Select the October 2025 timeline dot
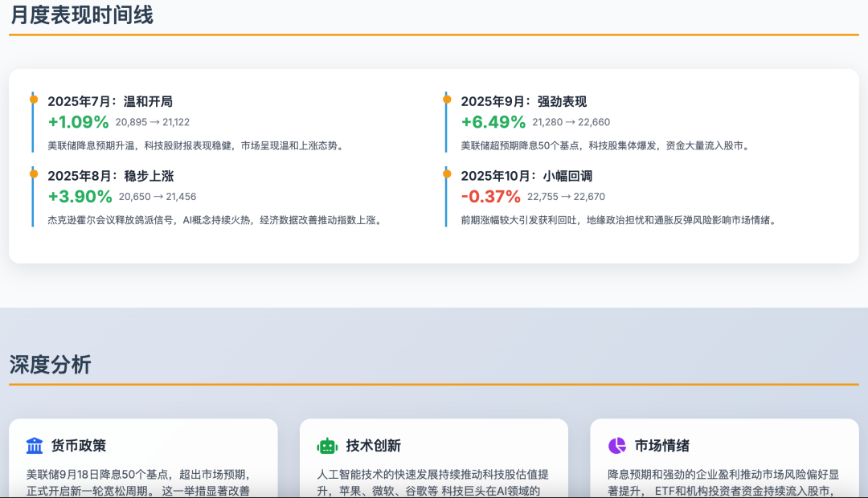 click(x=447, y=173)
